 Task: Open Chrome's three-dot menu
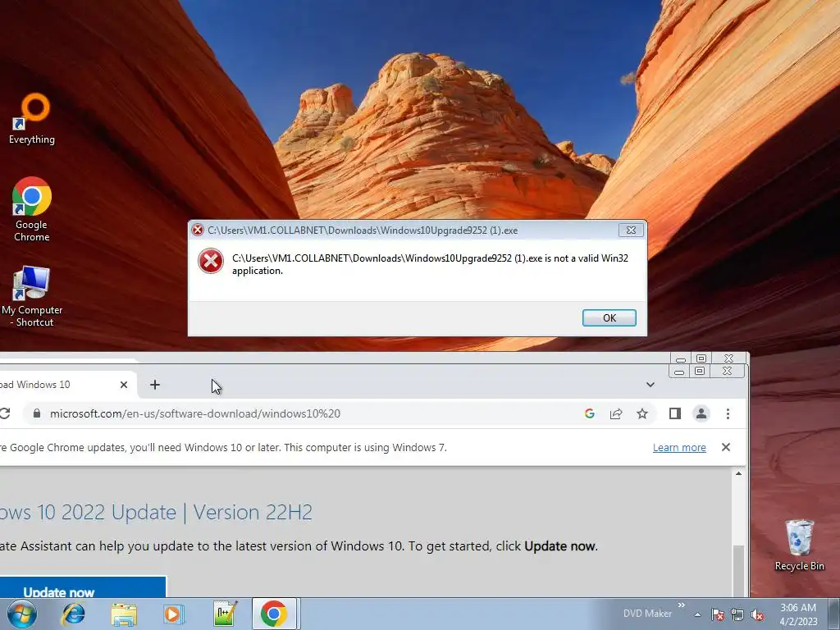728,413
